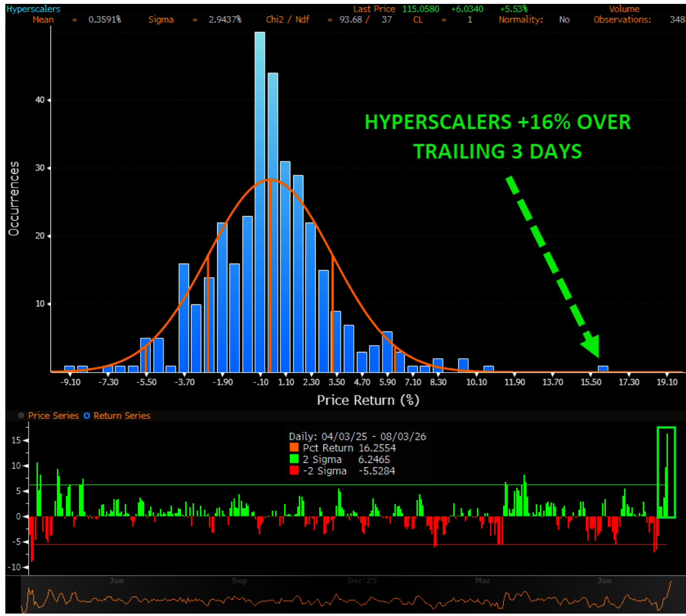Click the price change value +6.0340
Screen dimensions: 686x616
(x=467, y=9)
